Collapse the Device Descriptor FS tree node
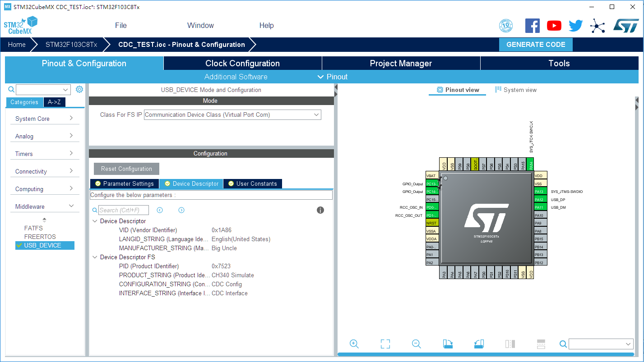The height and width of the screenshot is (362, 644). click(x=94, y=257)
